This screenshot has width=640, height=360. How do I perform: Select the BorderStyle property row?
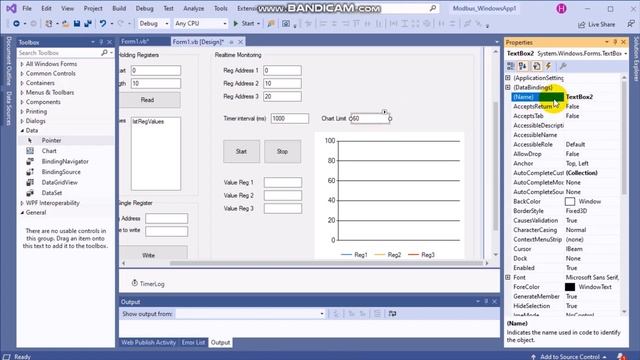coord(567,211)
